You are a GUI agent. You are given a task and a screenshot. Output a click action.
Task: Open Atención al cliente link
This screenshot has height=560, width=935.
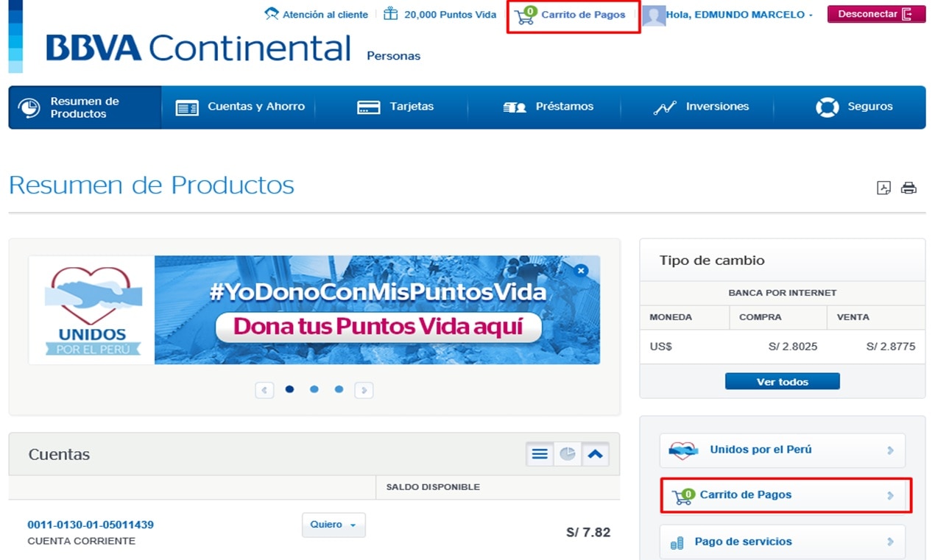coord(325,15)
